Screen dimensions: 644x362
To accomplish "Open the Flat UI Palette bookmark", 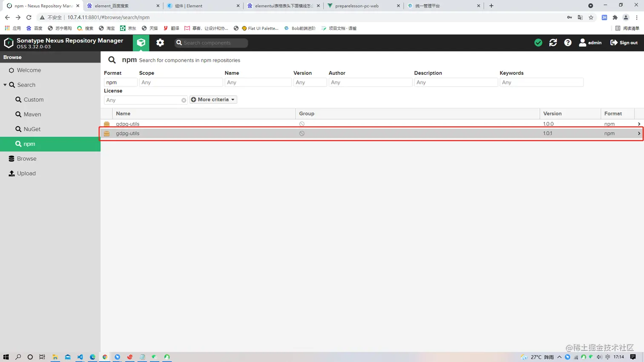I will pyautogui.click(x=259, y=29).
